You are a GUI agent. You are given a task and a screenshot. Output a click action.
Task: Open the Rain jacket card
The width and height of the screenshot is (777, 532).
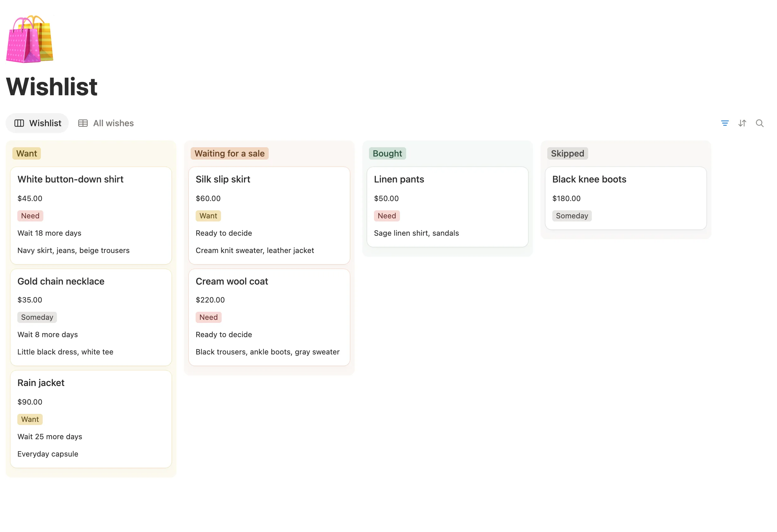pos(91,419)
